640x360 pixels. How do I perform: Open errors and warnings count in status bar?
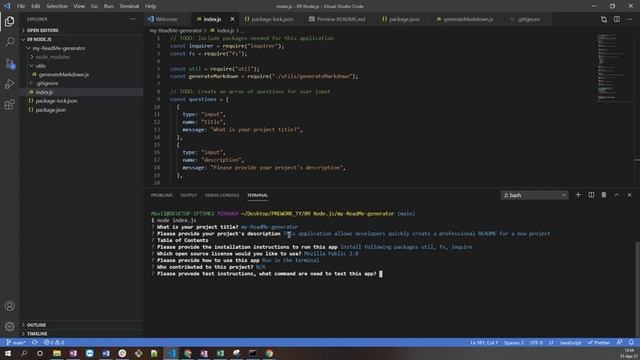(54, 342)
